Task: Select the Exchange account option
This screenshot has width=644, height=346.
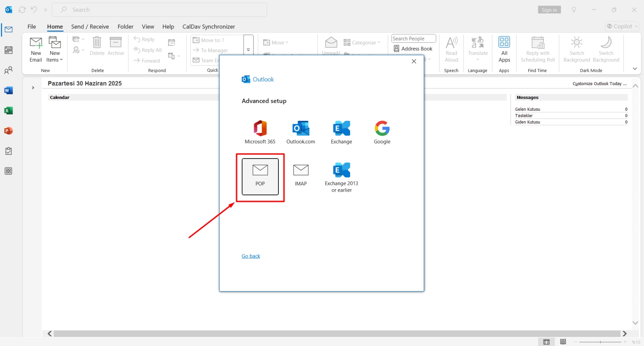Action: tap(341, 132)
